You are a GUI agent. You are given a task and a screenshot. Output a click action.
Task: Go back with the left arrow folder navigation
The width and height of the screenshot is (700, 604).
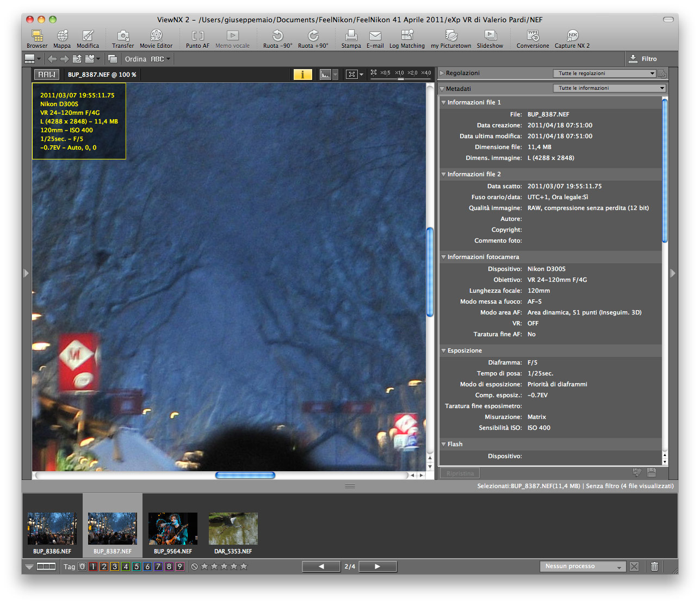[x=52, y=59]
